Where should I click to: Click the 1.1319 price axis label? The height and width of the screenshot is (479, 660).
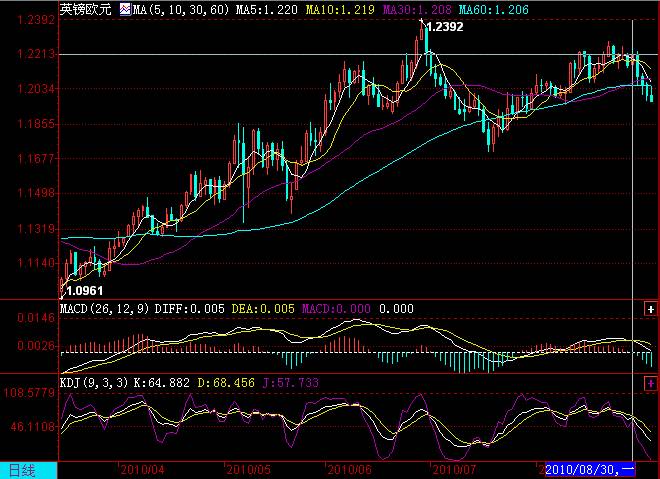click(36, 229)
